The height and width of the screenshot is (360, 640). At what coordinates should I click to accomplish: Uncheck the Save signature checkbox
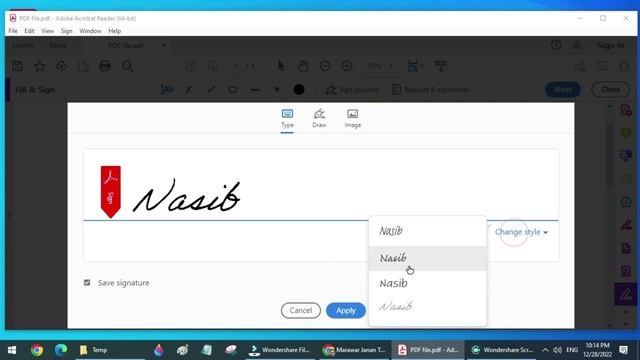click(x=87, y=282)
